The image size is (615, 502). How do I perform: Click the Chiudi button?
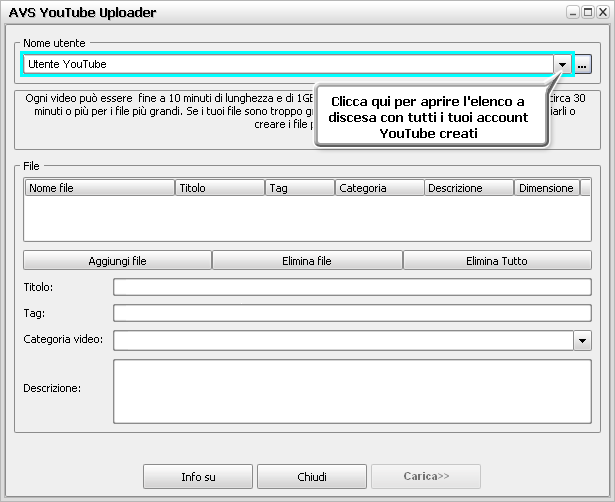[312, 477]
